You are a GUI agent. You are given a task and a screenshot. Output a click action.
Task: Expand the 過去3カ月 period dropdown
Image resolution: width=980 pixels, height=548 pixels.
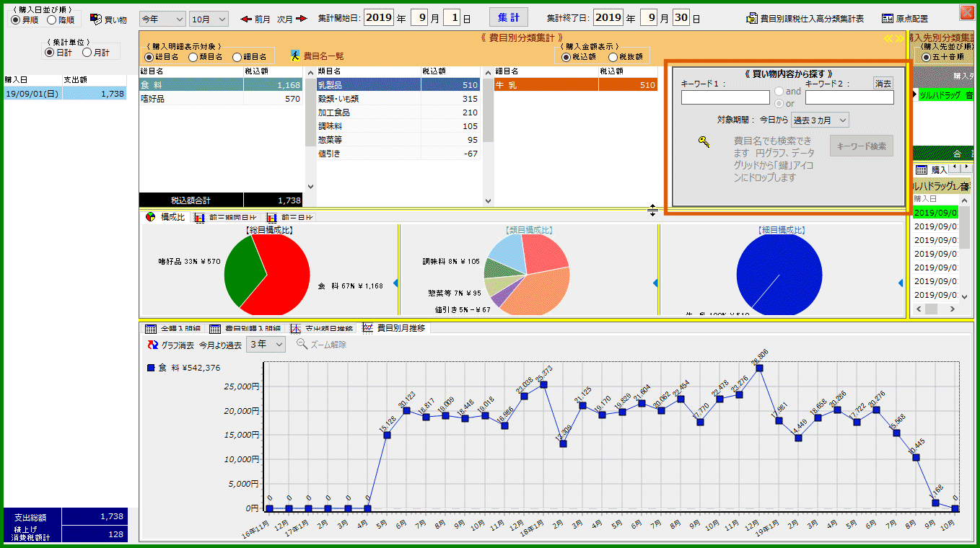pos(820,120)
